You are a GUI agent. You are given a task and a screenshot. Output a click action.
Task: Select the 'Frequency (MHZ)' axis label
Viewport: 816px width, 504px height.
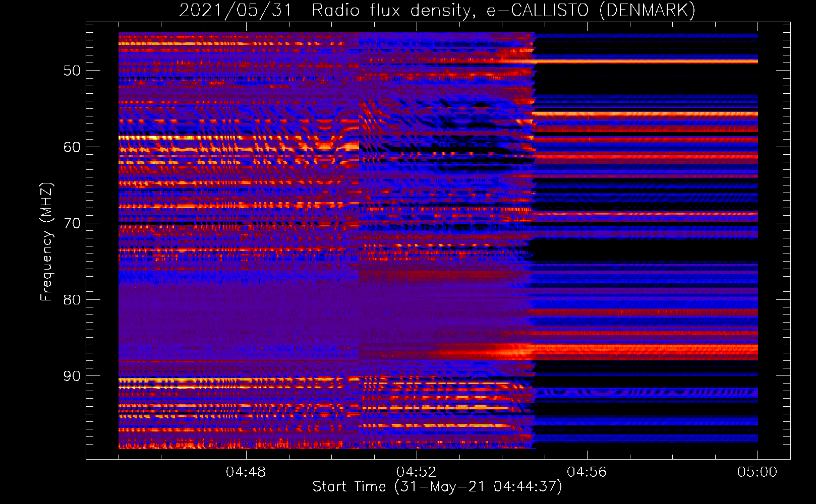(46, 242)
